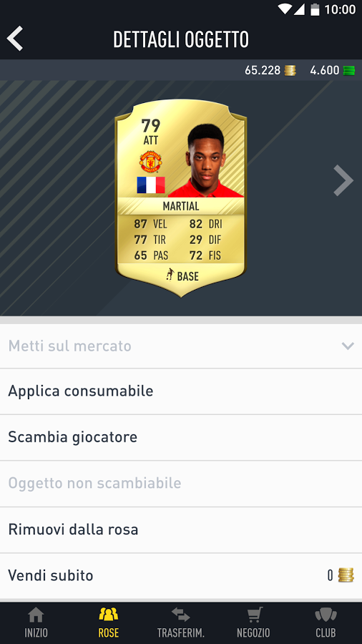
Task: Select Metti sul mercato option
Action: pos(181,346)
